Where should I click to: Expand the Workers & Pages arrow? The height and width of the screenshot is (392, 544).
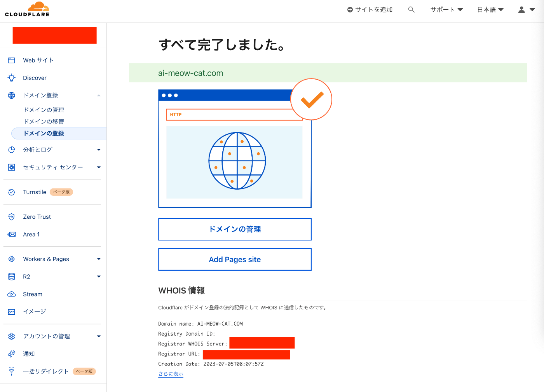coord(99,259)
